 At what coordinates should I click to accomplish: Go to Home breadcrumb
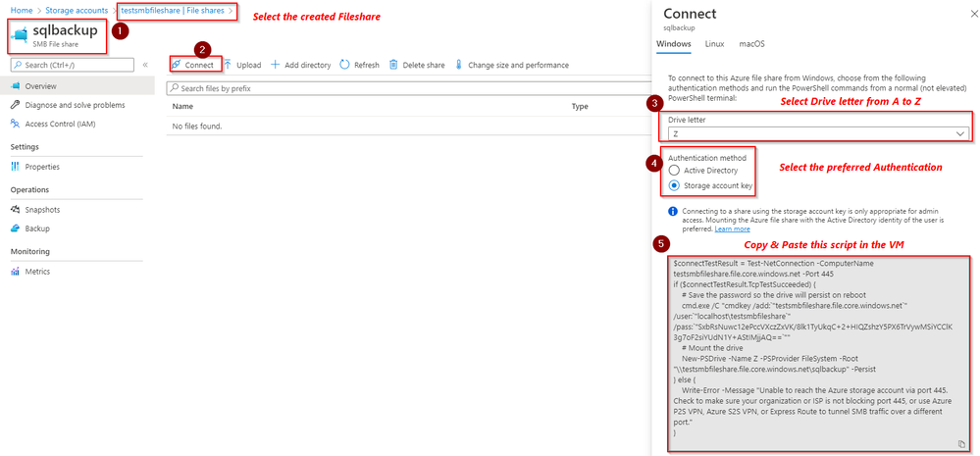pyautogui.click(x=22, y=11)
